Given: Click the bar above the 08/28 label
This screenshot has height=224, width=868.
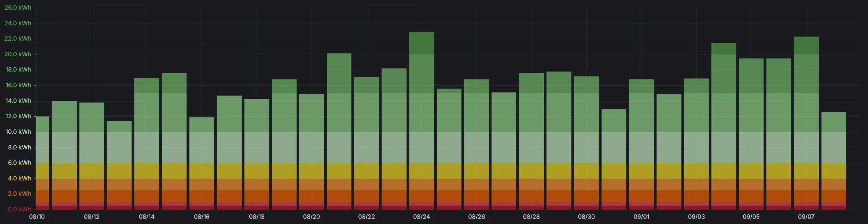Looking at the screenshot, I should point(531,141).
